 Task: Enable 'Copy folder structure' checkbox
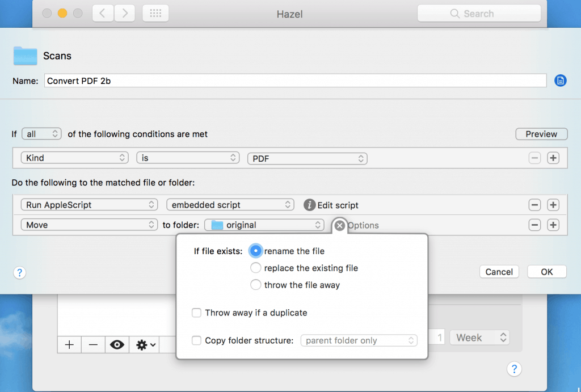pyautogui.click(x=196, y=340)
